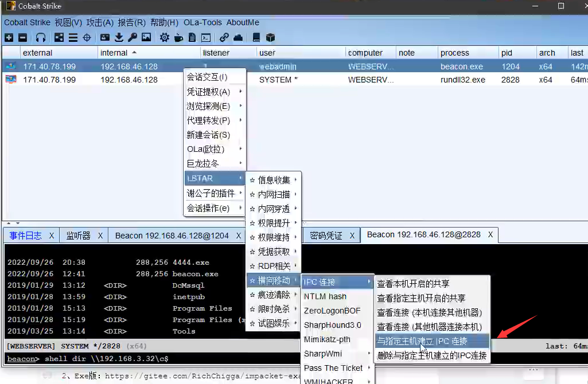
Task: Click the chain link icon in toolbar
Action: [x=224, y=38]
